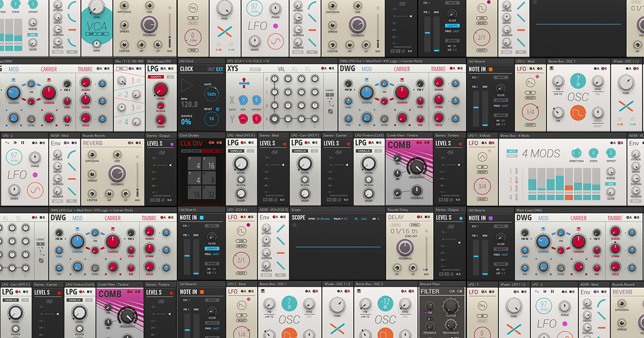644x338 pixels.
Task: Click the red-blue direction arrows icon in XYS
Action: pos(245,83)
